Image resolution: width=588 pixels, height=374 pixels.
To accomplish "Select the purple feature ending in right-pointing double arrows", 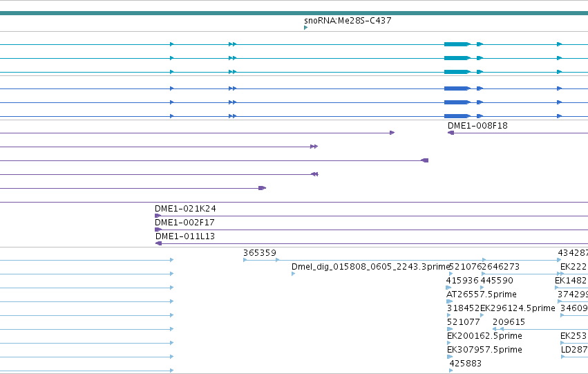I will click(159, 147).
